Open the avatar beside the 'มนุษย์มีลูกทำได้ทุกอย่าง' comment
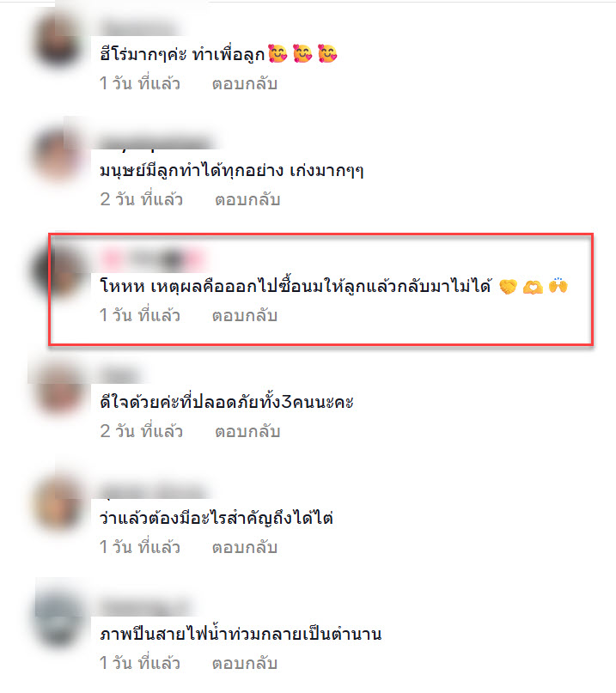The image size is (616, 693). [x=58, y=155]
